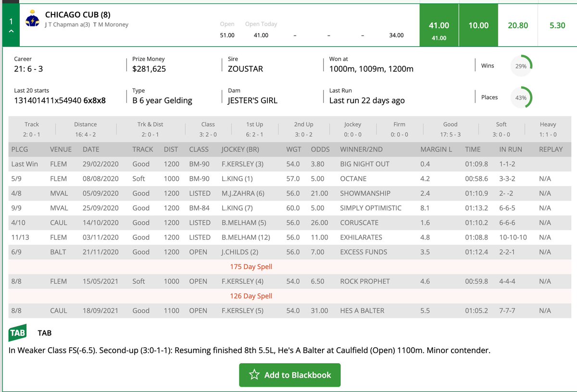The width and height of the screenshot is (577, 392).
Task: Select the 10.00 place odds button
Action: 478,25
